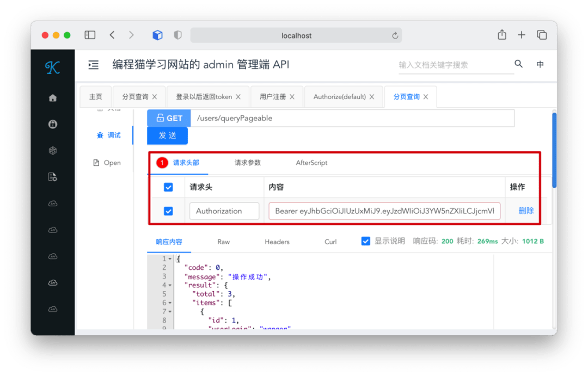Click the search magnifier icon in the header
This screenshot has height=376, width=588.
(518, 64)
